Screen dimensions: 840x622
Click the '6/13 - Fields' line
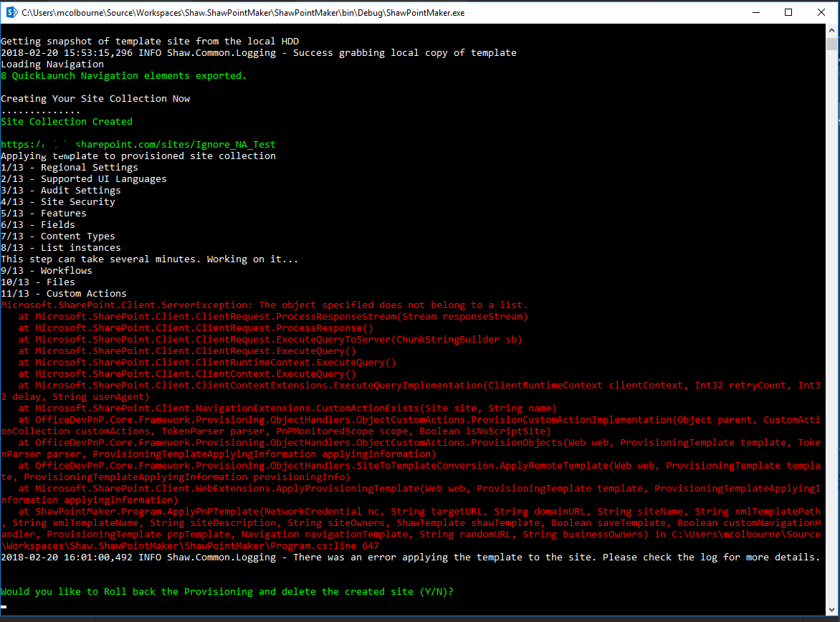(x=38, y=224)
